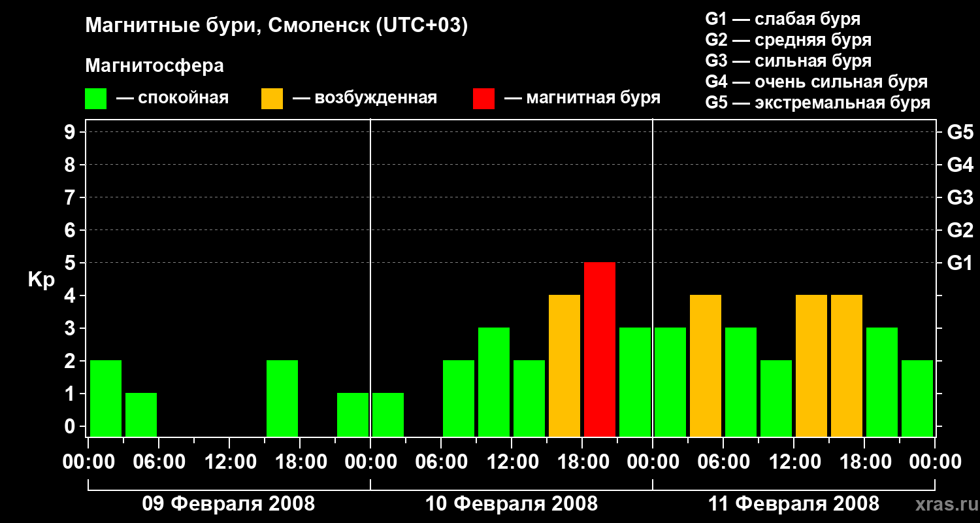Click the 11 Февраля 2008 date label
This screenshot has height=523, width=980.
(x=794, y=504)
